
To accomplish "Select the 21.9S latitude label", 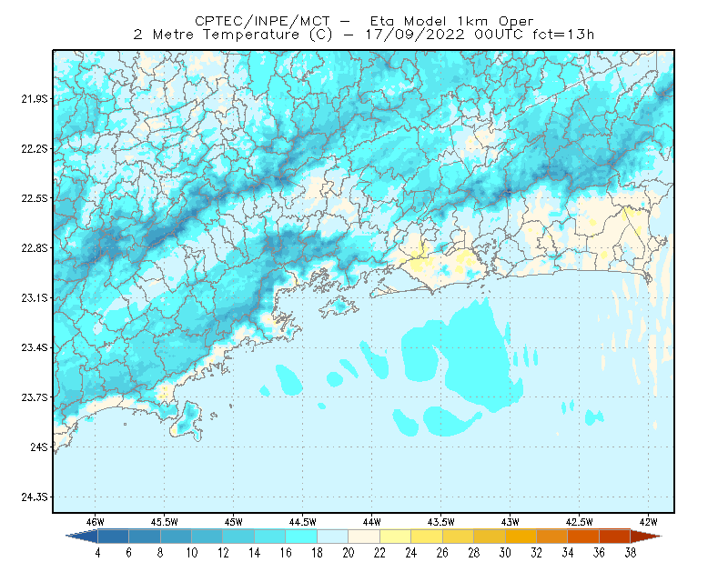I will point(35,99).
